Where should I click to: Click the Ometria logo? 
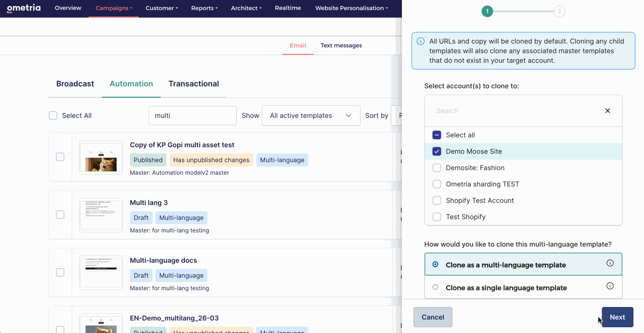[x=24, y=8]
